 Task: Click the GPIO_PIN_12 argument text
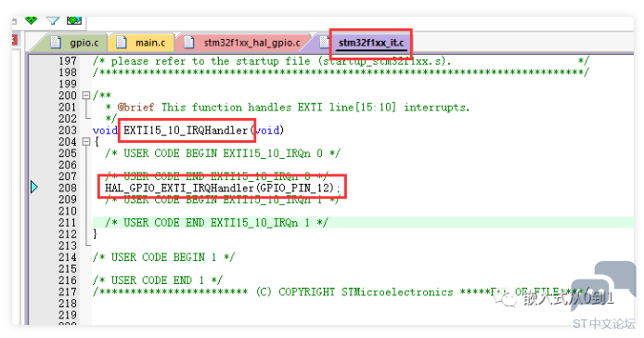(x=294, y=188)
